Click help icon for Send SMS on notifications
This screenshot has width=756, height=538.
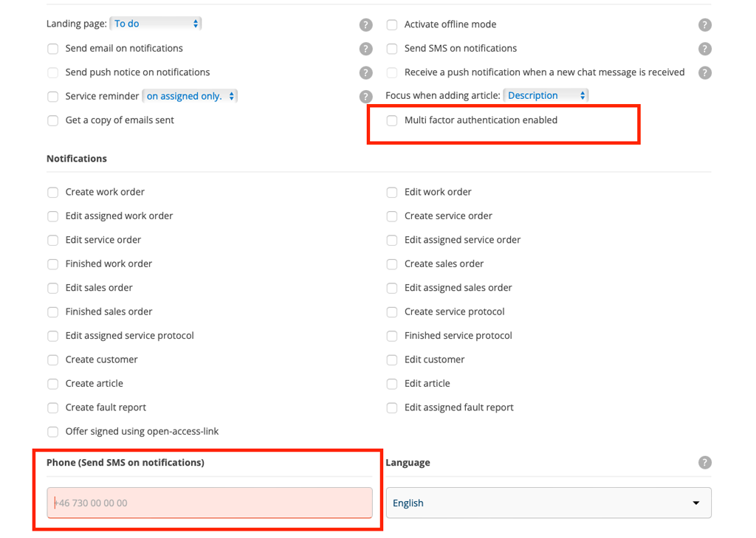pos(705,49)
